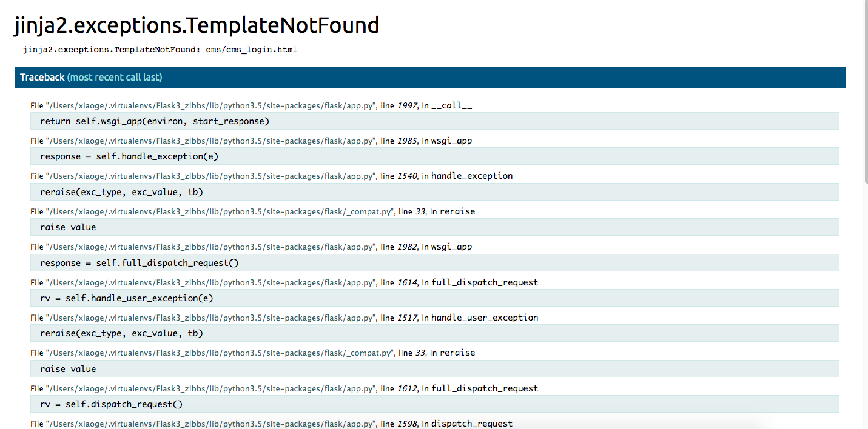Open the frame at line 1982 in wsgi_app

pos(251,247)
